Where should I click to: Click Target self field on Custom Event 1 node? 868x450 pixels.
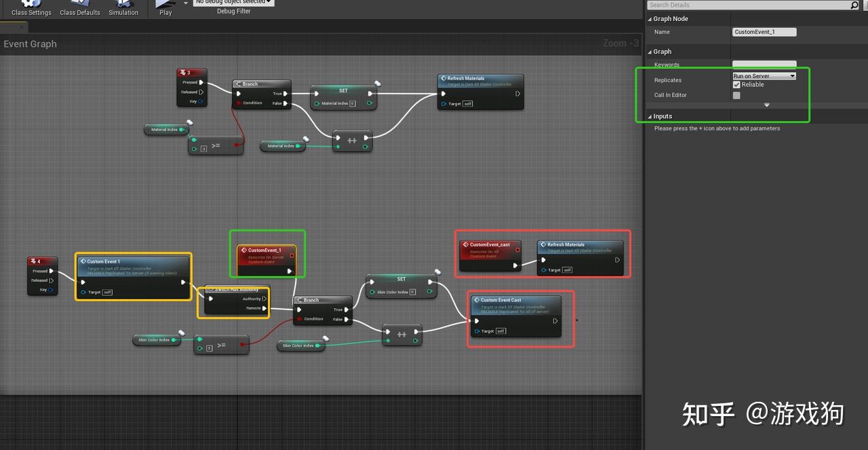click(107, 293)
